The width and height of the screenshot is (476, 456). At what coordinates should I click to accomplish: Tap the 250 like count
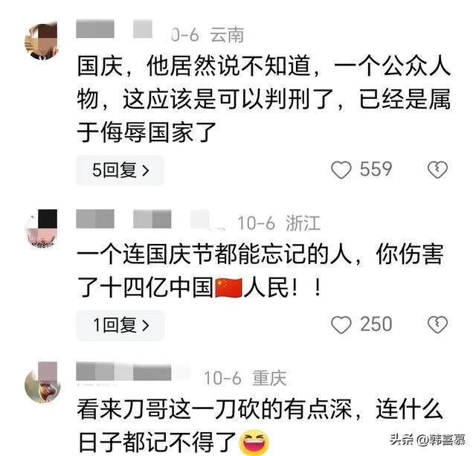(376, 324)
